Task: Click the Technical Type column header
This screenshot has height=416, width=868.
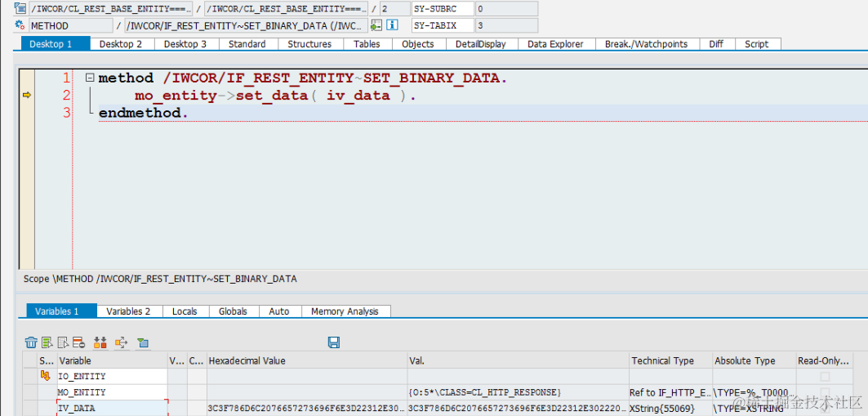Action: (671, 360)
